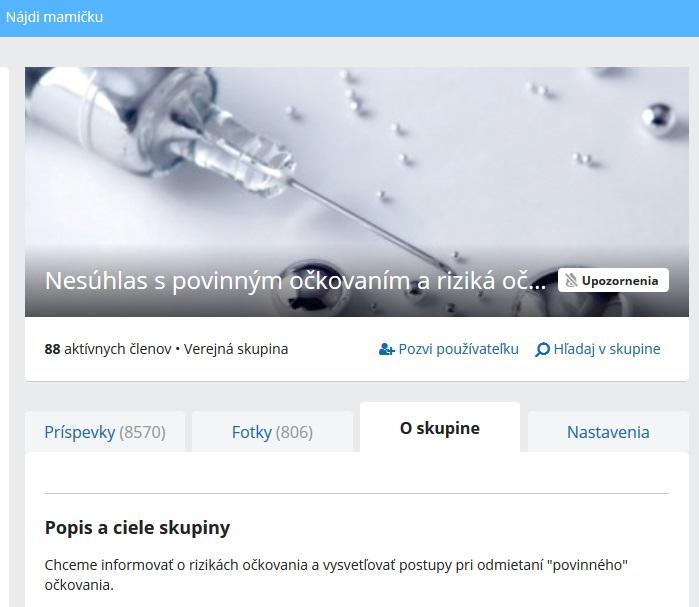Viewport: 699px width, 607px height.
Task: Switch to the Príspevky tab
Action: pos(105,432)
